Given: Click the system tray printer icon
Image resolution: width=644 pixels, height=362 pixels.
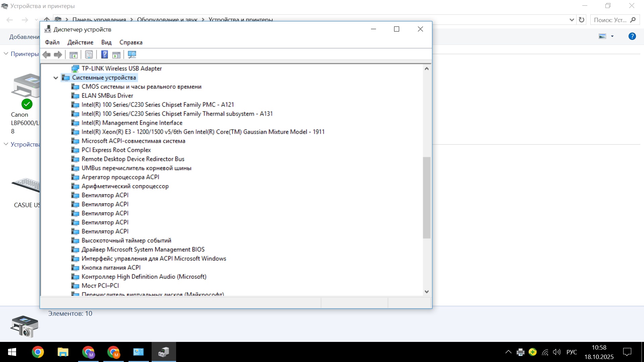Looking at the screenshot, I should coord(520,352).
